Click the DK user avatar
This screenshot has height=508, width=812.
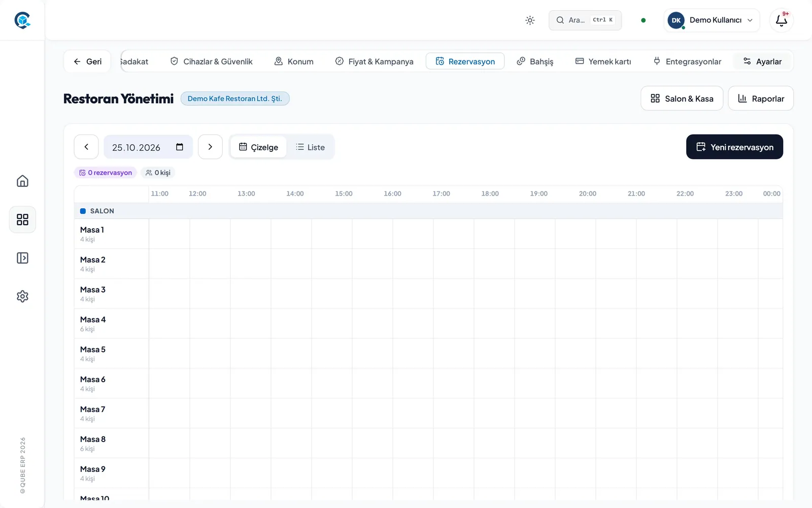tap(676, 20)
